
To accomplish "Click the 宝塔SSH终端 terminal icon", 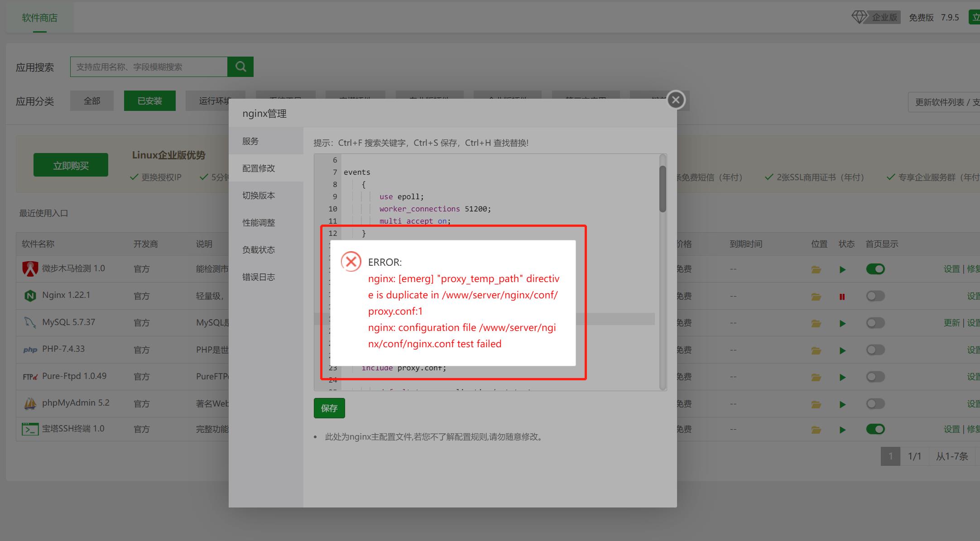I will pyautogui.click(x=30, y=429).
